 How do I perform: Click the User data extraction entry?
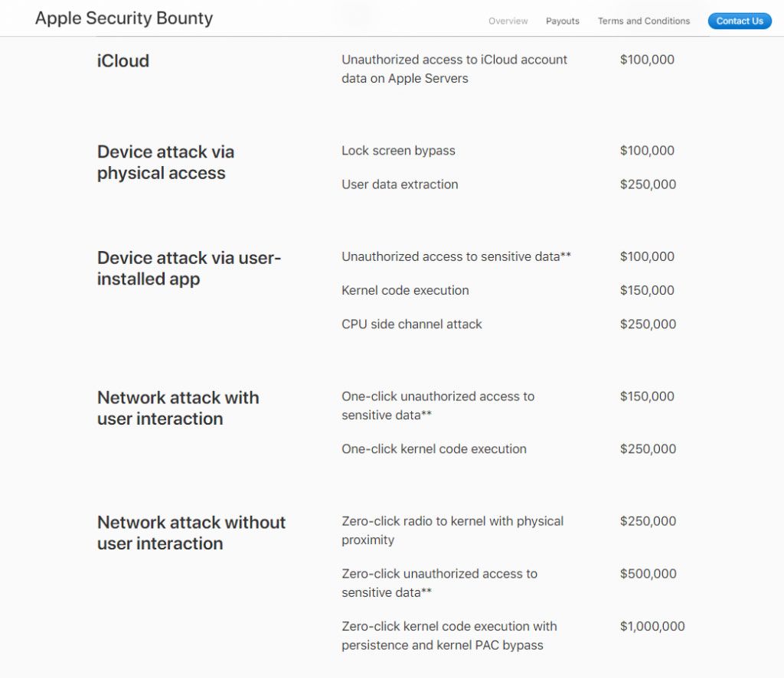pyautogui.click(x=400, y=184)
